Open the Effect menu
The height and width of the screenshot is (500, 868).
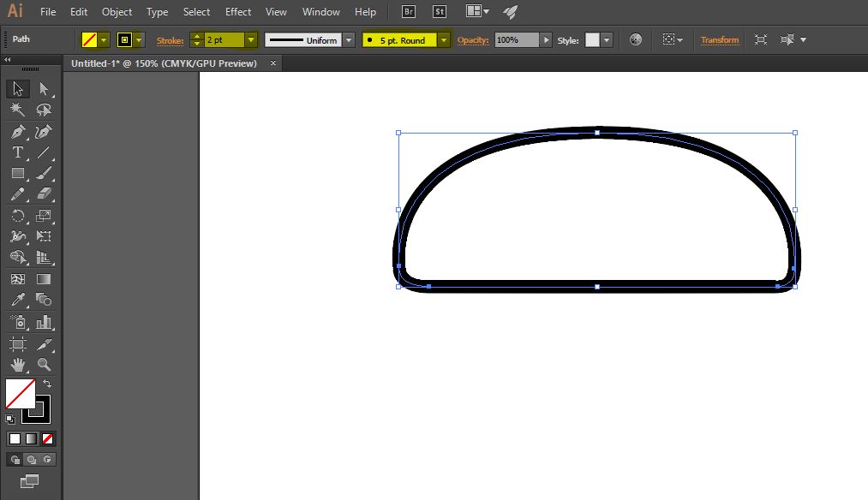(238, 12)
